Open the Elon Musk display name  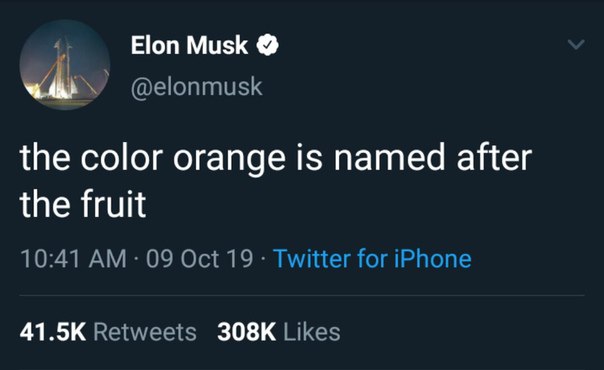tap(189, 45)
